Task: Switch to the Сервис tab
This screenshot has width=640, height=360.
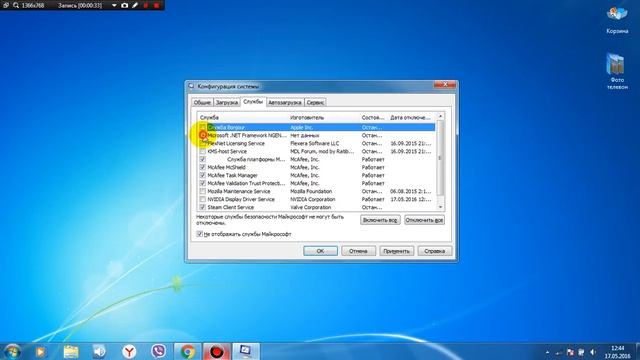Action: coord(315,102)
